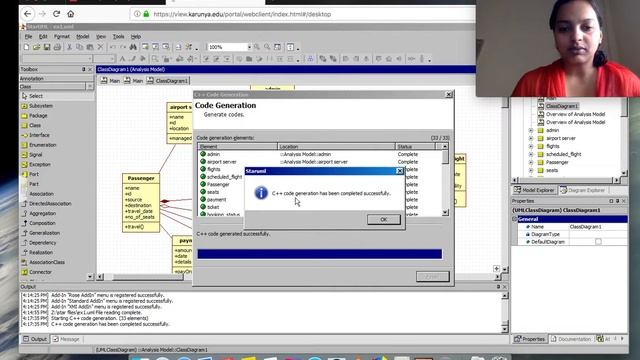
Task: Expand the flights node in Model Explorer
Action: (x=531, y=147)
